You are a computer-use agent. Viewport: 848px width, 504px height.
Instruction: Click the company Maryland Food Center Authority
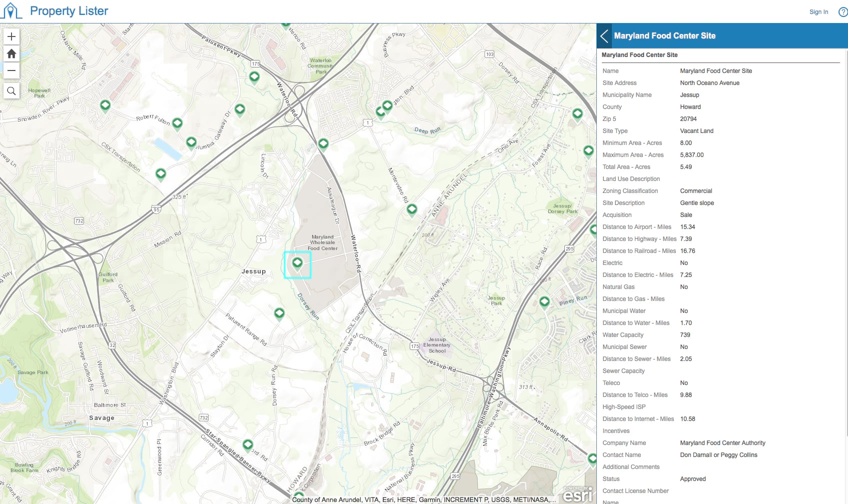click(x=722, y=443)
